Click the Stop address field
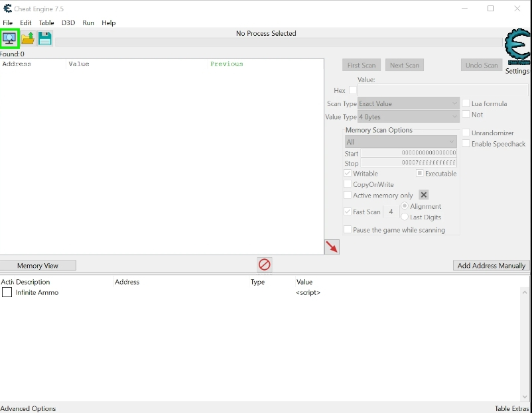Viewport: 532px width, 413px height. click(409, 163)
